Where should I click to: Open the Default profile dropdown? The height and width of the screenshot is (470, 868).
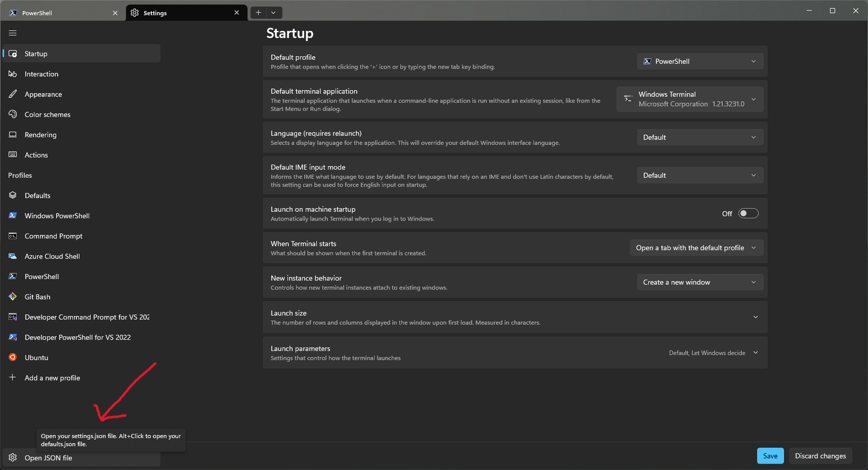click(700, 61)
